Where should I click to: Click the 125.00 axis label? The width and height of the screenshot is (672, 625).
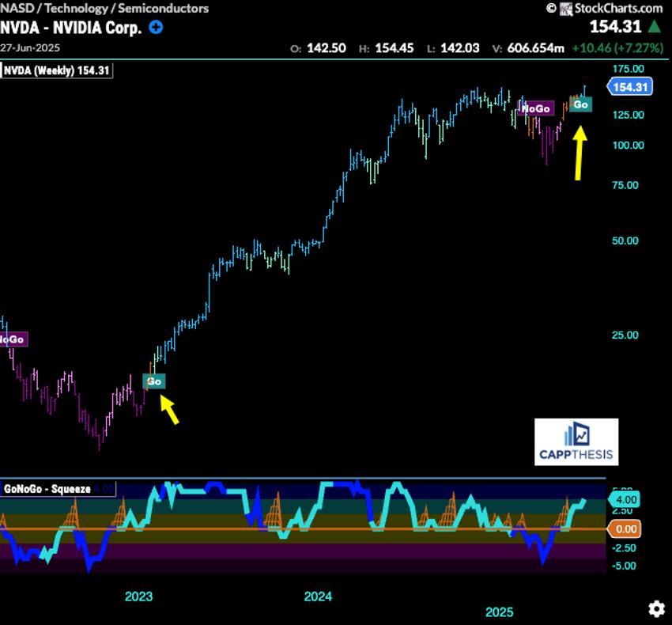click(x=628, y=115)
